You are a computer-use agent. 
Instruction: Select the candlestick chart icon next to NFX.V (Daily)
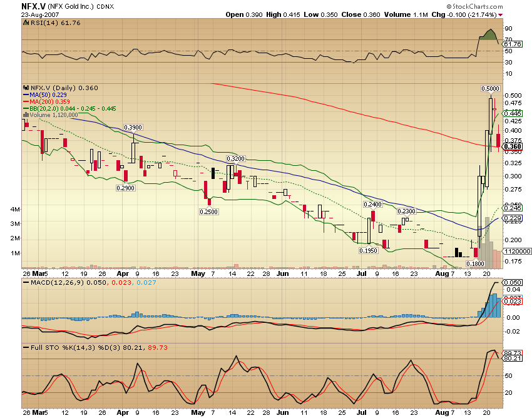pyautogui.click(x=26, y=87)
